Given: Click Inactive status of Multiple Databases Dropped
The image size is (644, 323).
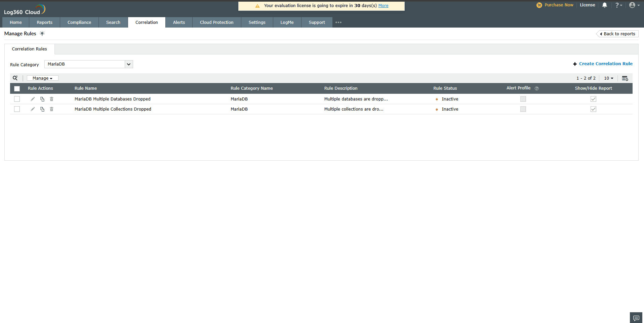Looking at the screenshot, I should tap(450, 99).
